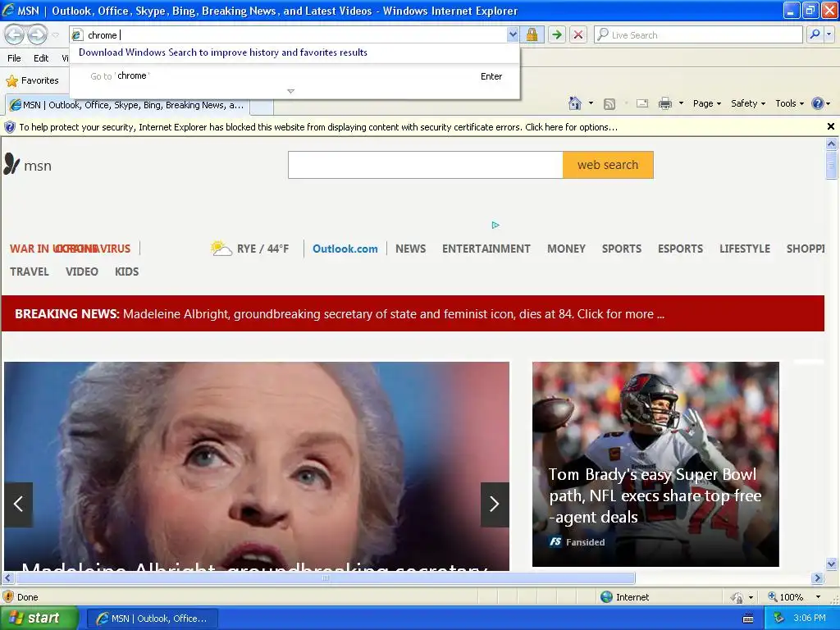
Task: Open the SPORTS section
Action: 622,249
